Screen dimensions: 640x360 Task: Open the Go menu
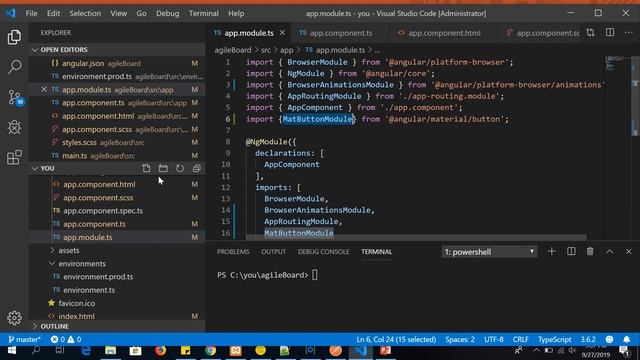coord(141,13)
